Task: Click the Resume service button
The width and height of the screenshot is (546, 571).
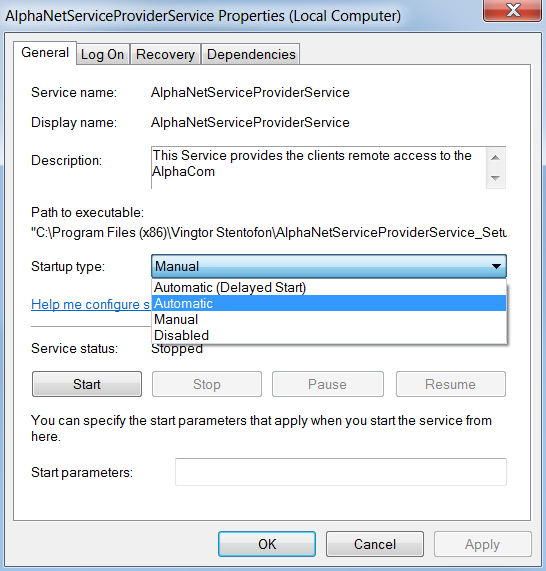Action: (451, 384)
